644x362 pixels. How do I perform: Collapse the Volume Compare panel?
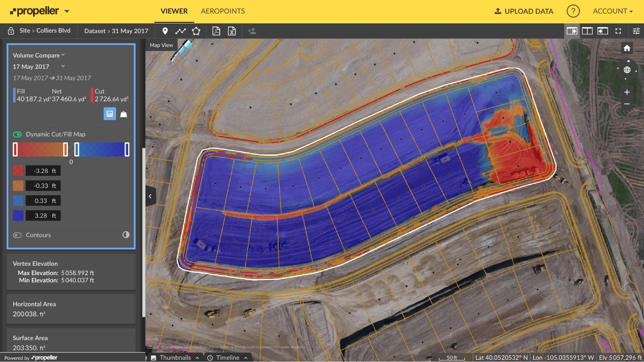pyautogui.click(x=63, y=55)
